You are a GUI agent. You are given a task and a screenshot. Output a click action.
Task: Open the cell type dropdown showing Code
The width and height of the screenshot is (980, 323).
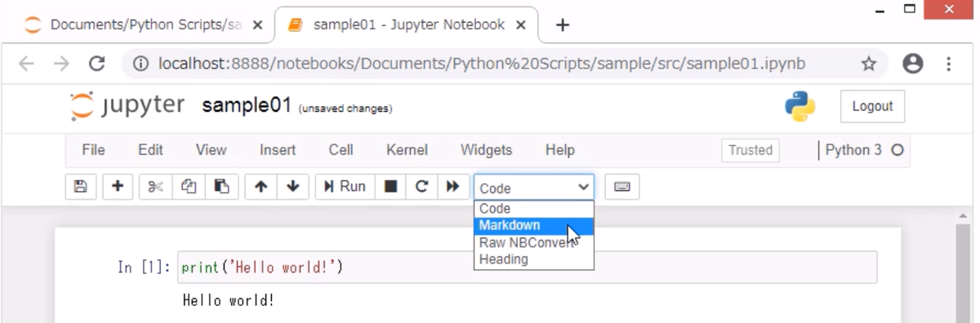[534, 187]
